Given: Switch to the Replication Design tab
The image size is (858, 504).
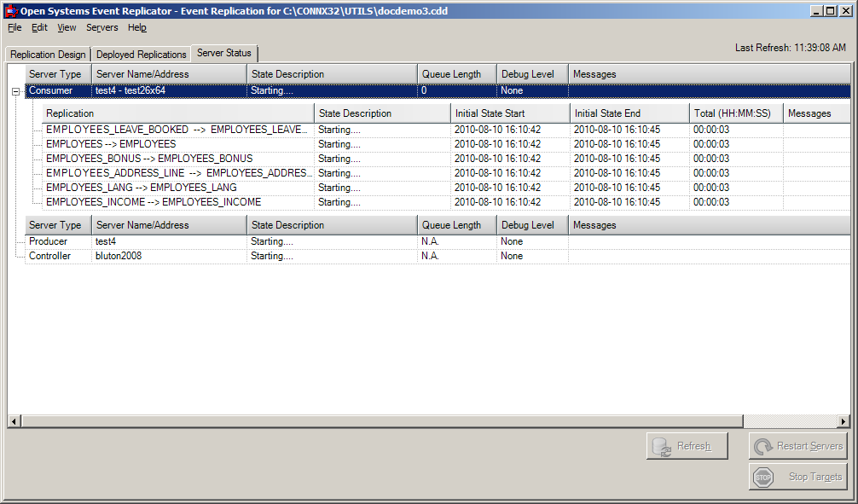Looking at the screenshot, I should tap(47, 53).
